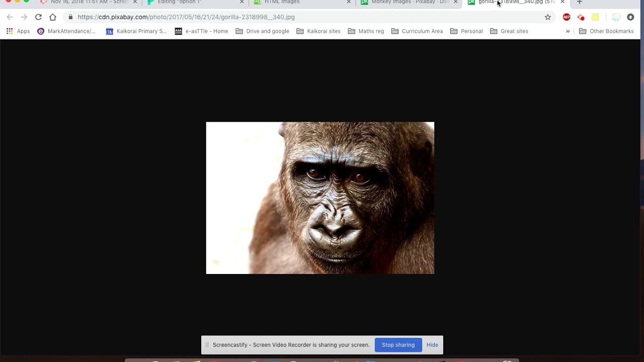This screenshot has width=644, height=362.
Task: Open the Adblock Plus extension
Action: (567, 17)
